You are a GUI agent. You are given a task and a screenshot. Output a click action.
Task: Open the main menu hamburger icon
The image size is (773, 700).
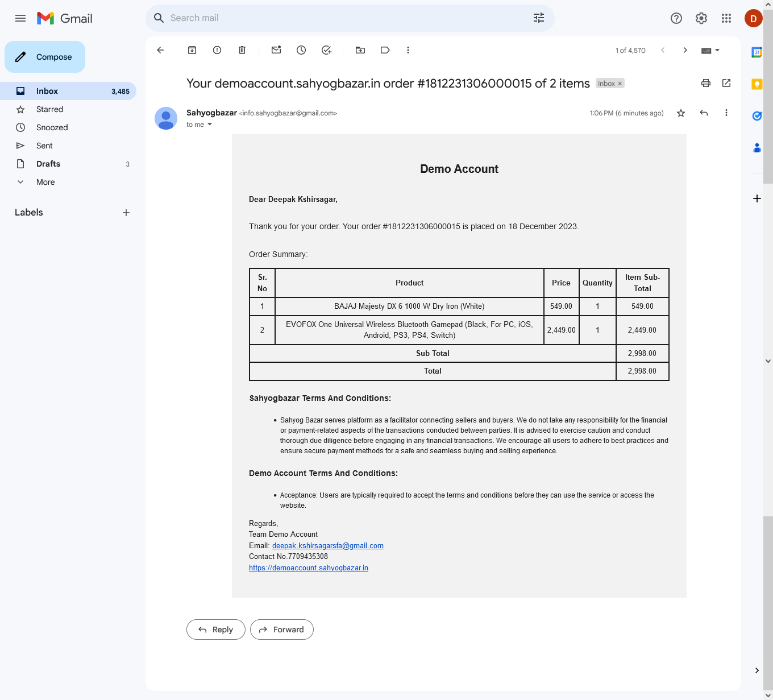tap(20, 18)
